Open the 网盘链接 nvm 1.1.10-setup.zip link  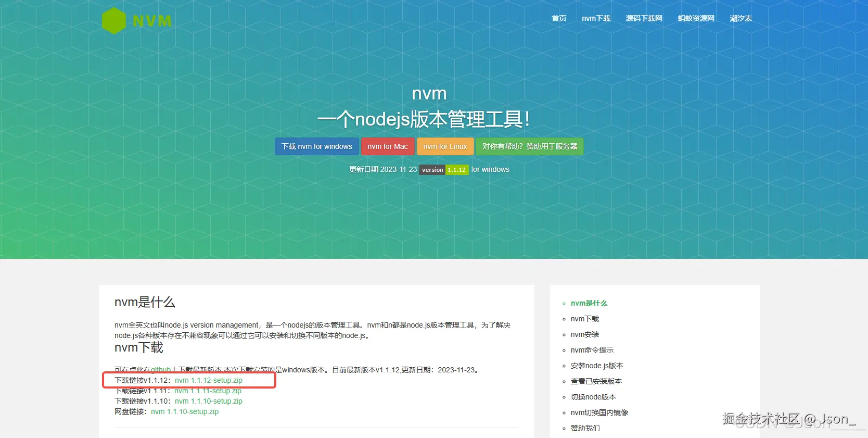pos(185,411)
